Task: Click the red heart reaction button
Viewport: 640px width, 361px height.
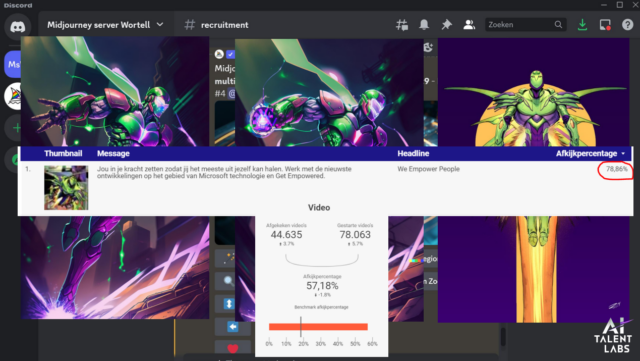Action: click(232, 348)
